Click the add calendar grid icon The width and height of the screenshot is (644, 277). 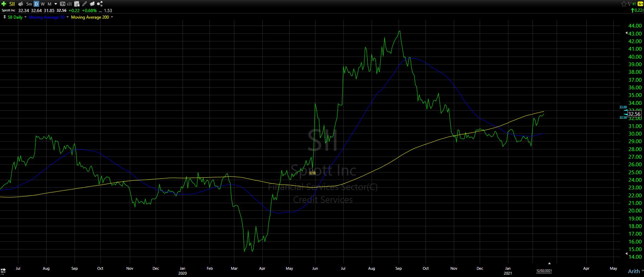(77, 4)
